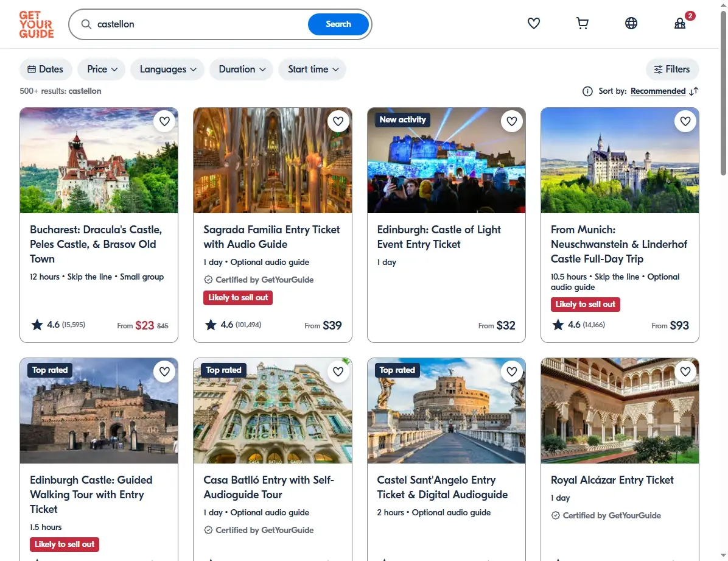Click Likely to sell out on Edinburgh Castle tour
Screen dimensions: 728x561
point(64,545)
